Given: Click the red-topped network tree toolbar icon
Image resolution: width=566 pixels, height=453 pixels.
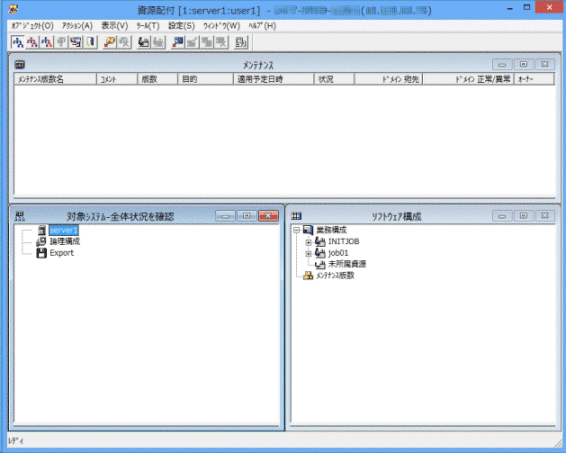Looking at the screenshot, I should point(32,42).
